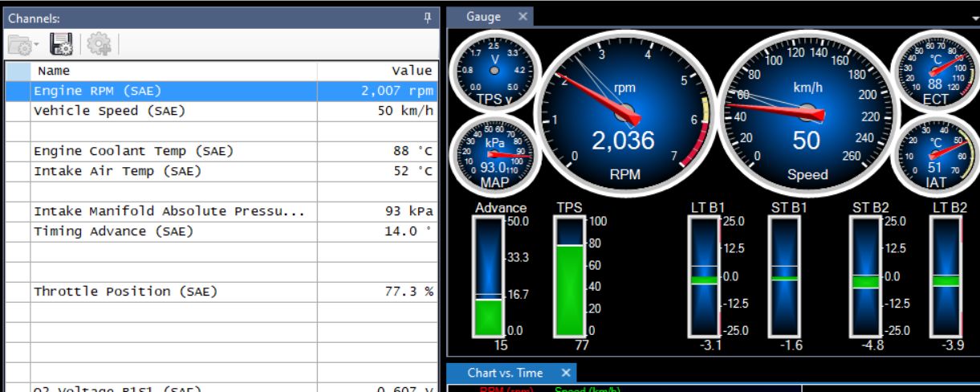Viewport: 980px width, 392px height.
Task: Open the channel configuration folder icon
Action: (21, 45)
